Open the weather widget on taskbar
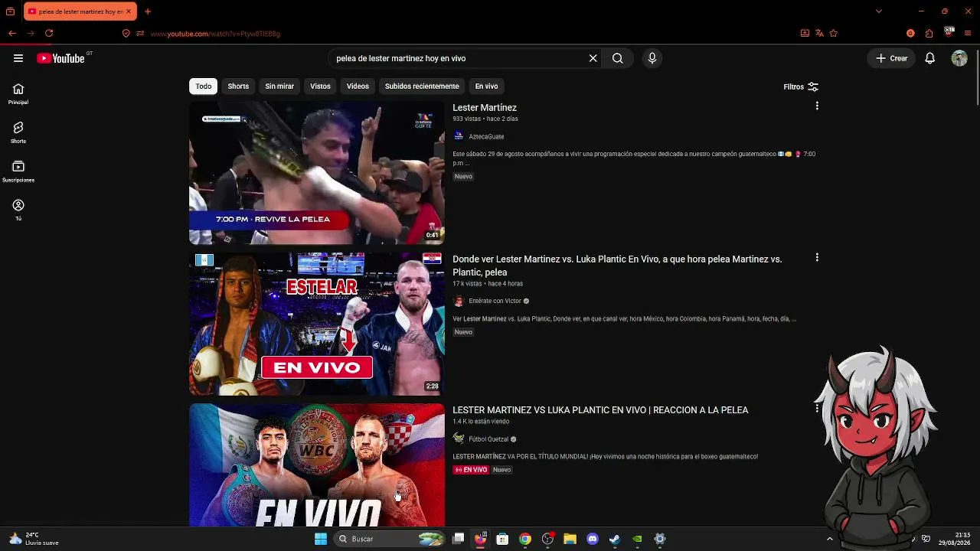This screenshot has height=551, width=980. (x=34, y=539)
